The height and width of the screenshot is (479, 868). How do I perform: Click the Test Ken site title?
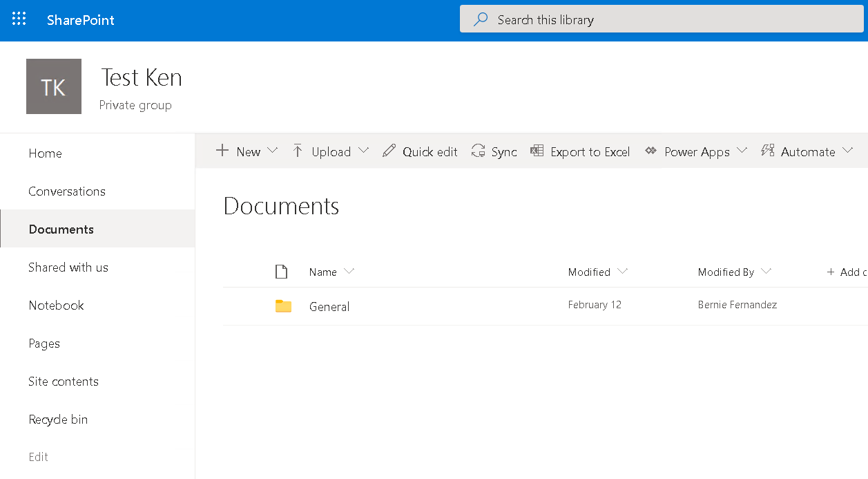(x=142, y=77)
